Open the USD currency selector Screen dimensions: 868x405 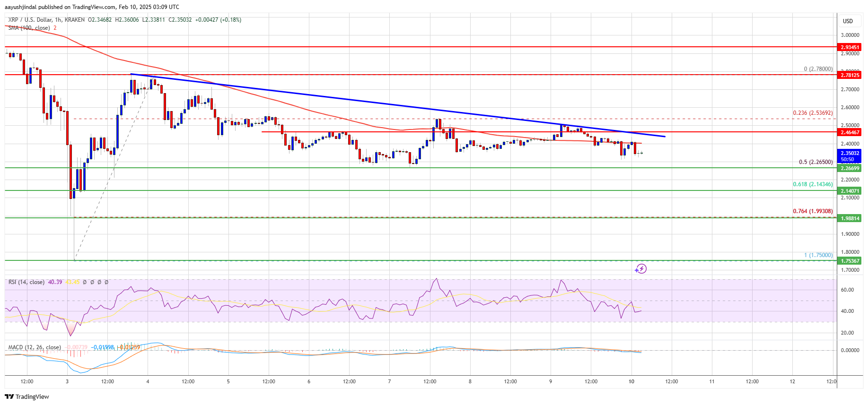(x=848, y=21)
